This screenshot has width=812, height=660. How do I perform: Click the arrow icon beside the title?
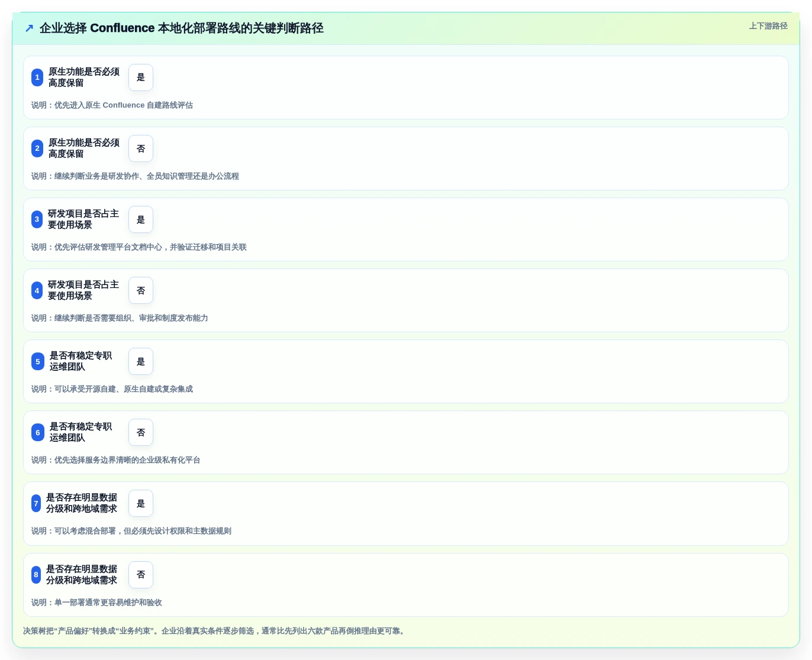(x=29, y=28)
